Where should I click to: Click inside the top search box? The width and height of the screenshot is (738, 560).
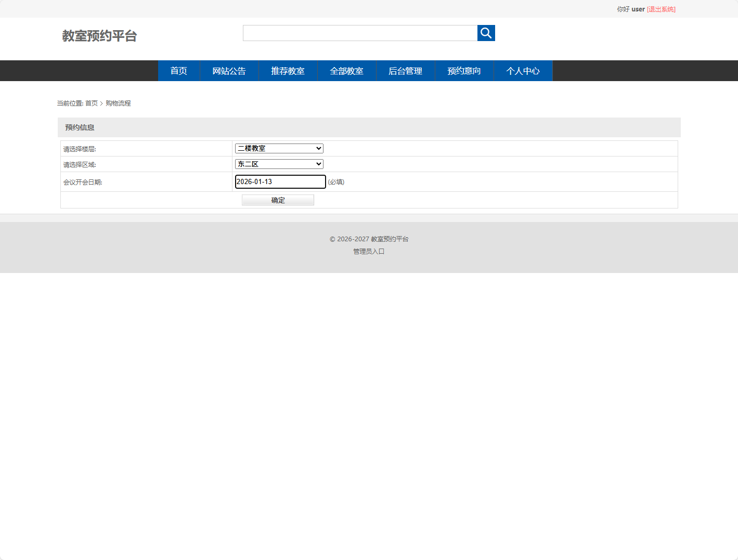(x=360, y=33)
